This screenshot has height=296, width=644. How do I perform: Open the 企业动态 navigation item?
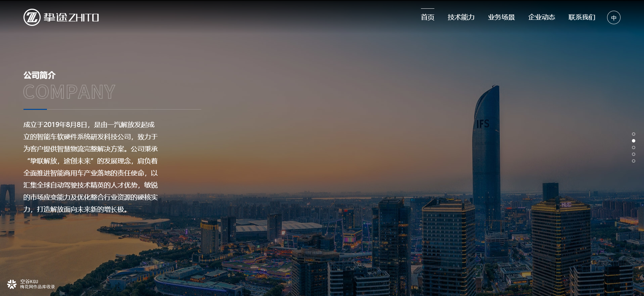(542, 17)
